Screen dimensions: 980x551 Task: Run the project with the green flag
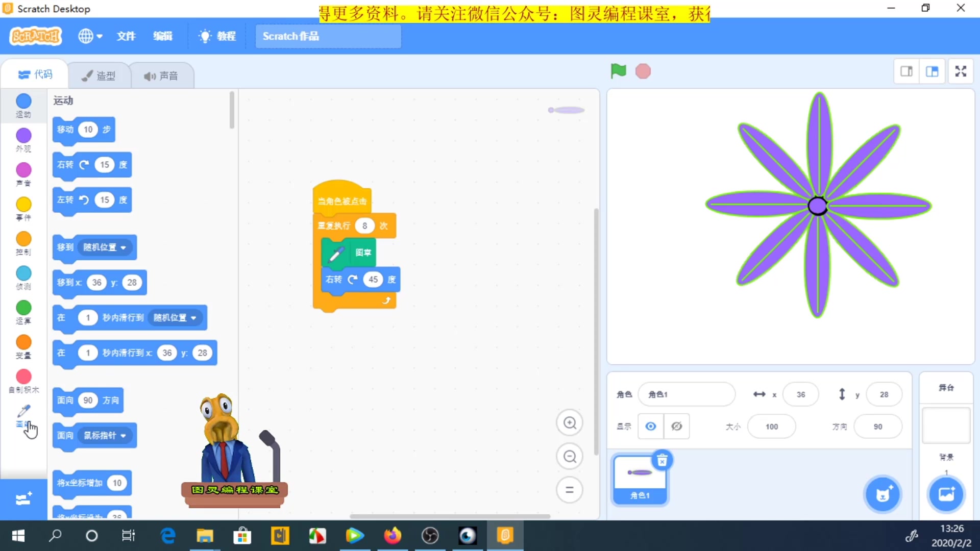[x=618, y=71]
